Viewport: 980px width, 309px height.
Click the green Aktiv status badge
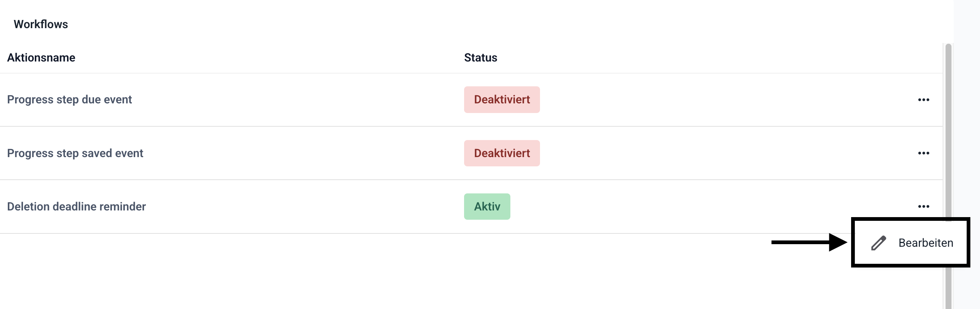(487, 206)
